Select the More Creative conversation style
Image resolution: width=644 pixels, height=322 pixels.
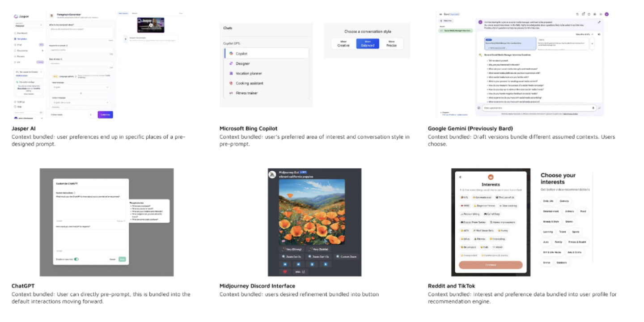pyautogui.click(x=343, y=43)
